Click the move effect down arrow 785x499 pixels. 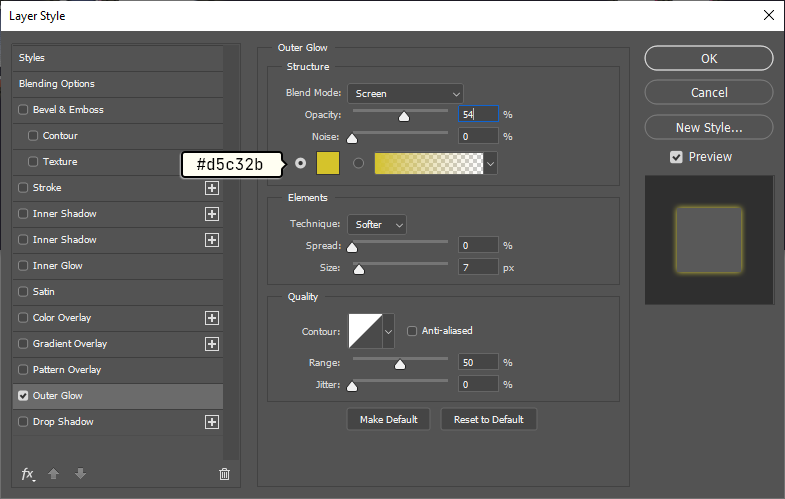click(80, 474)
